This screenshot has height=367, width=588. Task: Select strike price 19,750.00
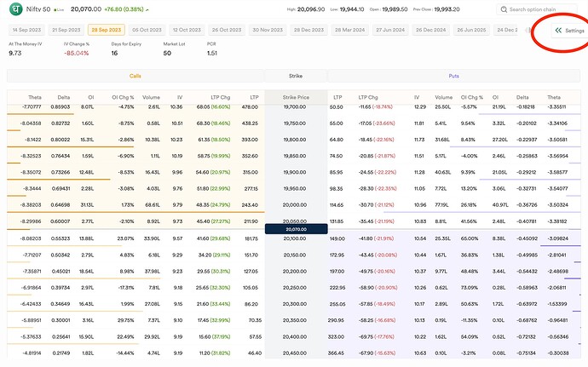click(x=295, y=123)
